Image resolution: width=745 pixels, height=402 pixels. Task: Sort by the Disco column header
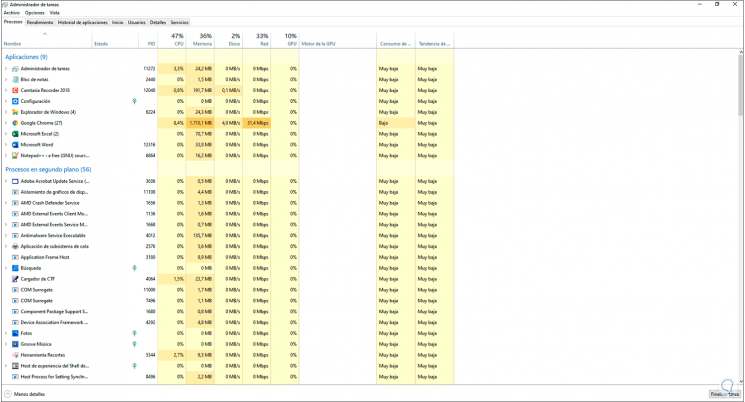click(229, 39)
